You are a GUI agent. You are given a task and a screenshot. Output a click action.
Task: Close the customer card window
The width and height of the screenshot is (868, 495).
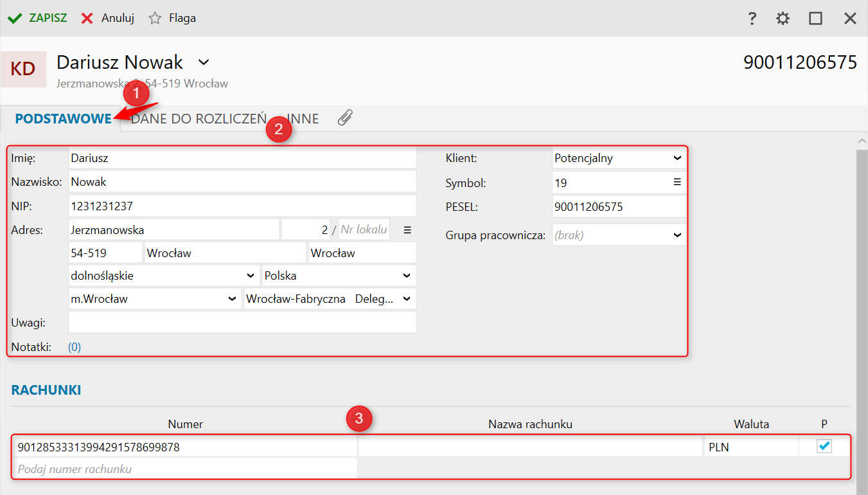(x=850, y=19)
